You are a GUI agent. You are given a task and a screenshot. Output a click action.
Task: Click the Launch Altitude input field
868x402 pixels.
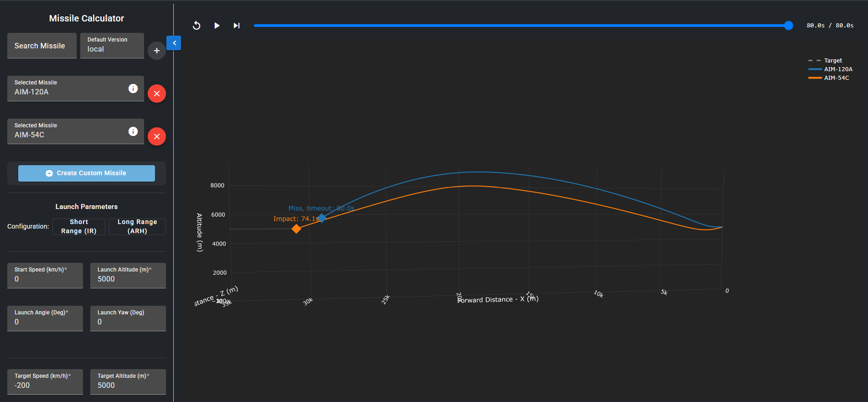[x=128, y=279]
